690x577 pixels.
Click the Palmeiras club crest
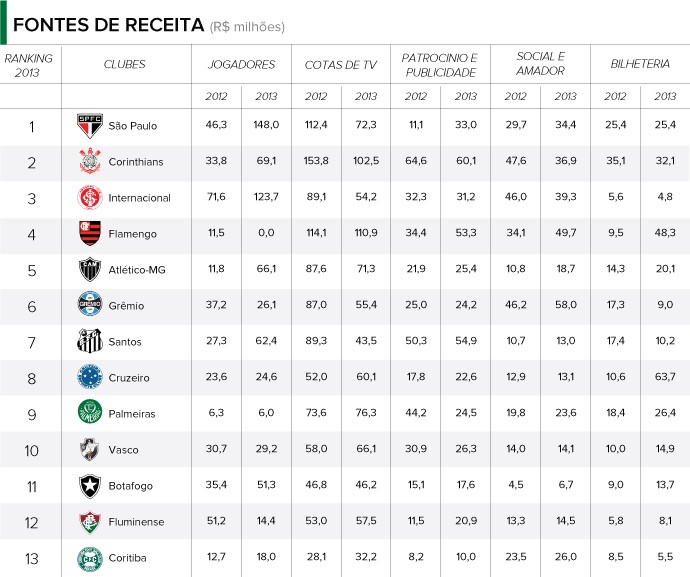90,414
